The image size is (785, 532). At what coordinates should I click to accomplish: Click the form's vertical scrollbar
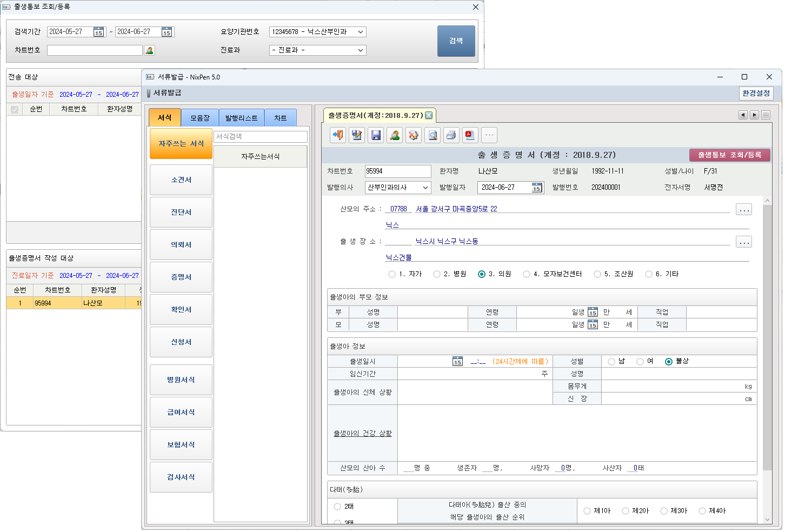point(767,335)
